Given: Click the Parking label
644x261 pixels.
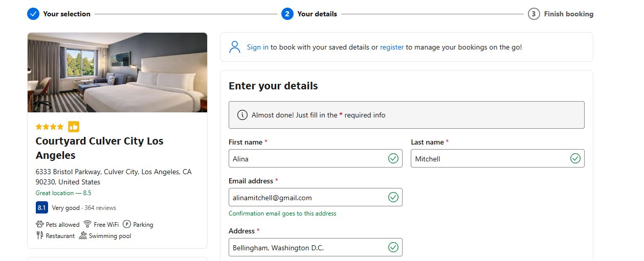Looking at the screenshot, I should [x=143, y=225].
